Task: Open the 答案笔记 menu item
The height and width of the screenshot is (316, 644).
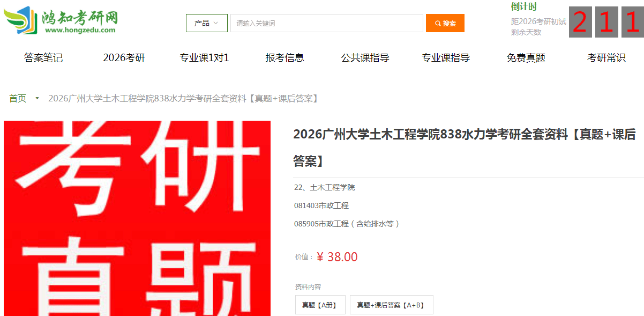Action: [43, 58]
